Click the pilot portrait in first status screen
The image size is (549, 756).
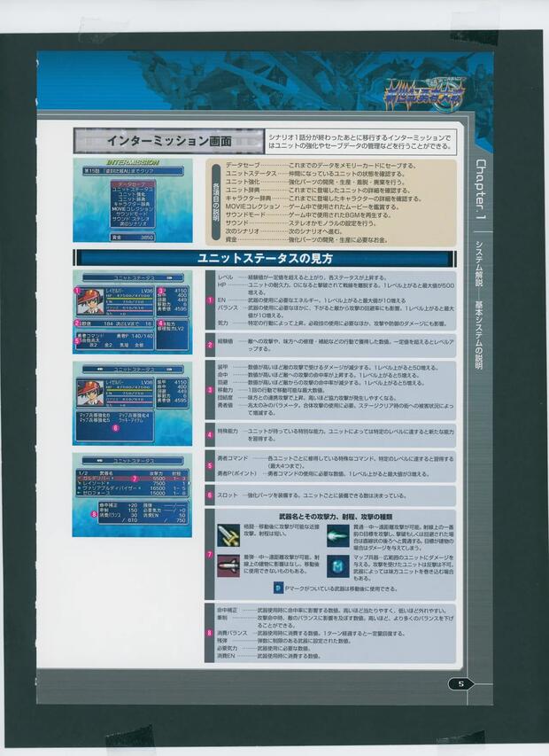pos(90,300)
